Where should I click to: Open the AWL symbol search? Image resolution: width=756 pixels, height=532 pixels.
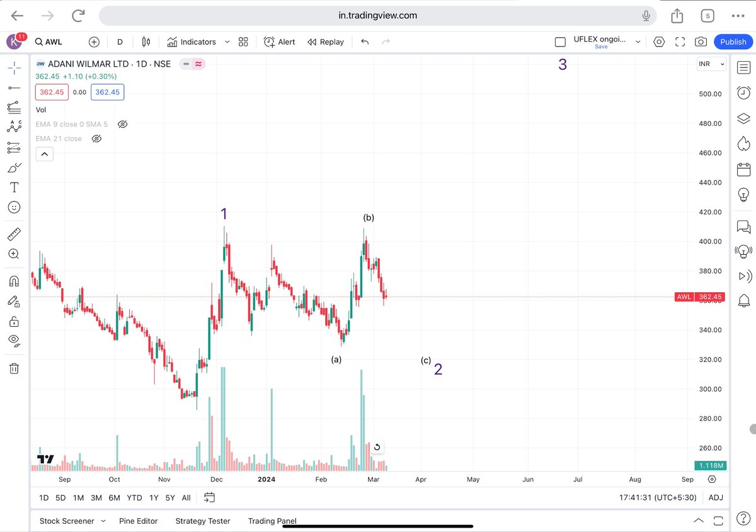(x=49, y=42)
